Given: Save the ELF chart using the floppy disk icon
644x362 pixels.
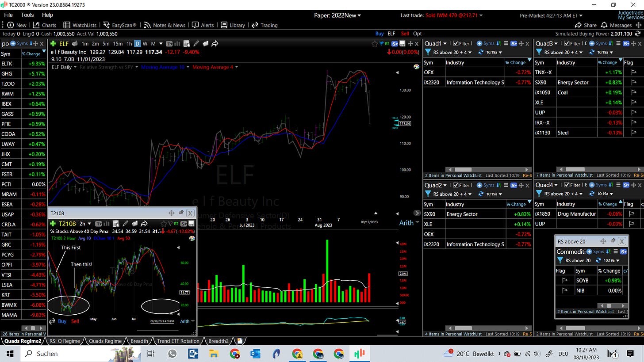Looking at the screenshot, I should [x=402, y=44].
